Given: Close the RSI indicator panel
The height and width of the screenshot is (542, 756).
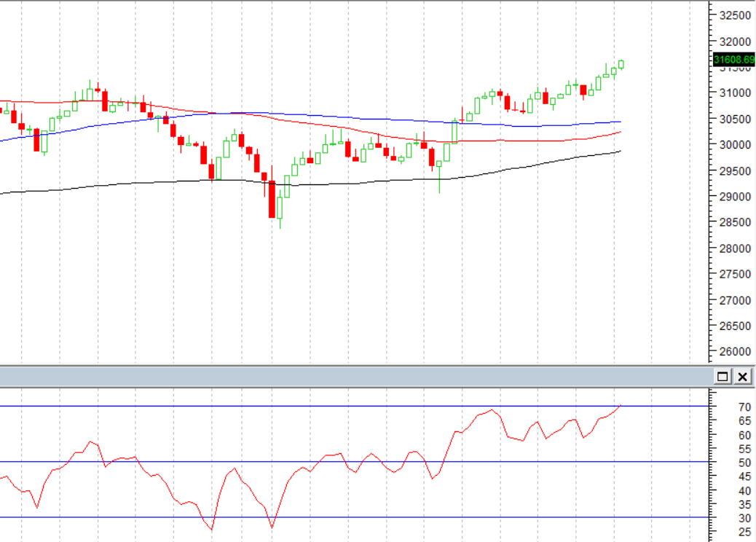Looking at the screenshot, I should (x=742, y=377).
